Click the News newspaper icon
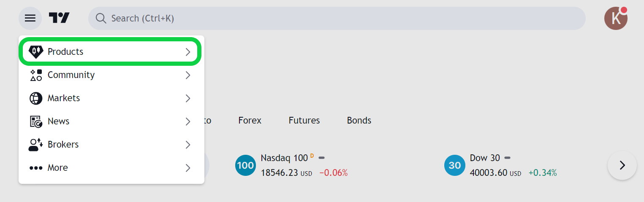Screen dimensions: 644x202 (36, 121)
